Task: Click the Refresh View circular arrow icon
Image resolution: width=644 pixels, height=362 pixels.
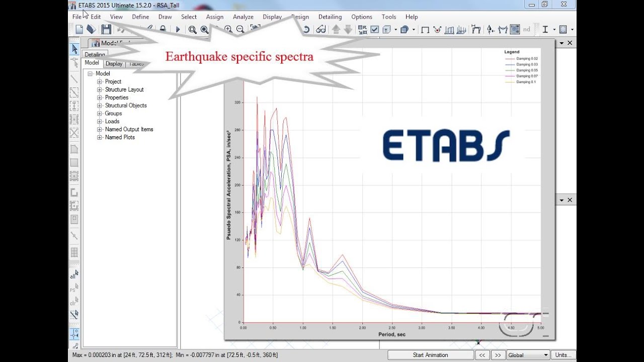Action: [x=306, y=30]
